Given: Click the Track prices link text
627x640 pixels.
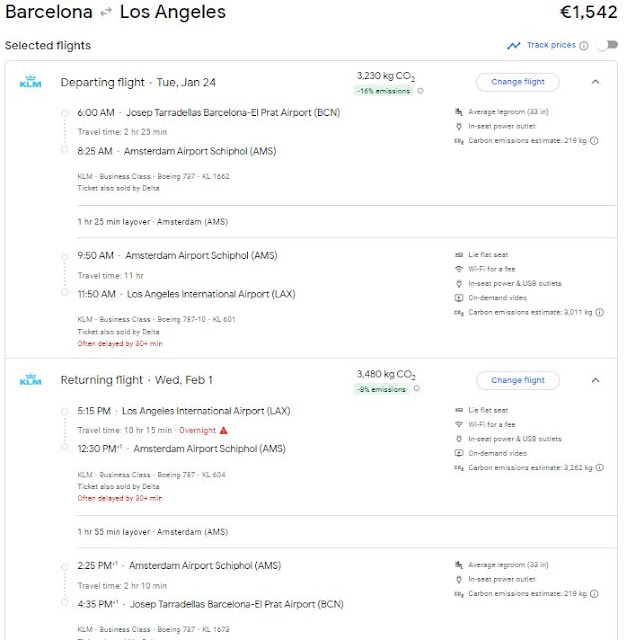Looking at the screenshot, I should (x=551, y=45).
